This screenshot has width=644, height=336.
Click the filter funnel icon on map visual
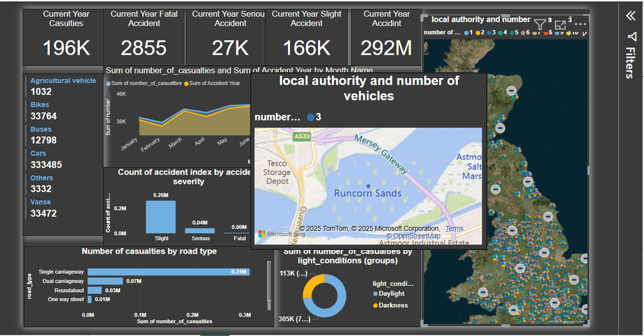pyautogui.click(x=540, y=24)
